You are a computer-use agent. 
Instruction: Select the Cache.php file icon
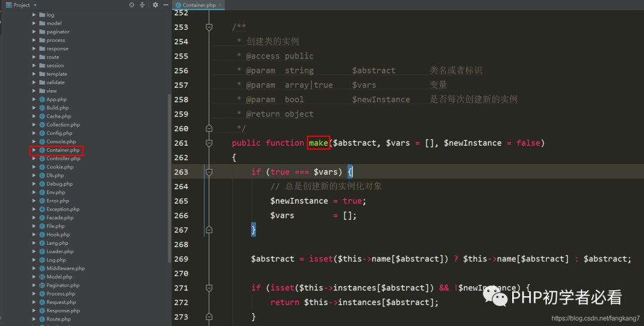click(42, 116)
